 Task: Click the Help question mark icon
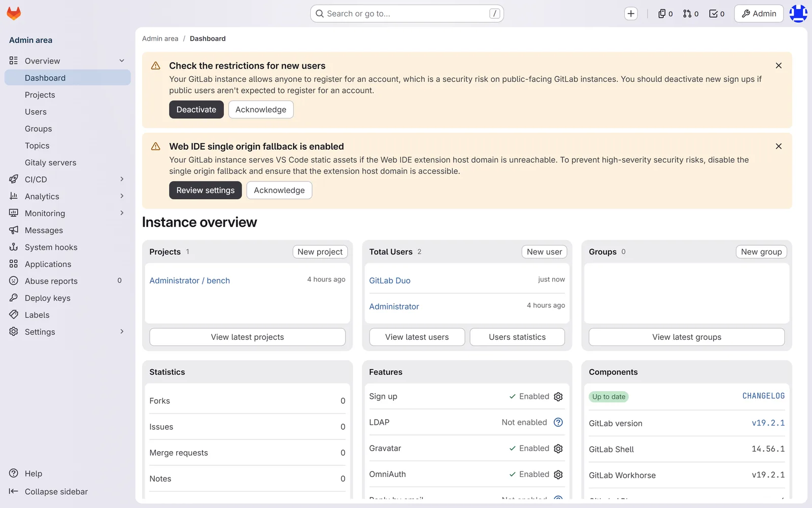[x=14, y=473]
